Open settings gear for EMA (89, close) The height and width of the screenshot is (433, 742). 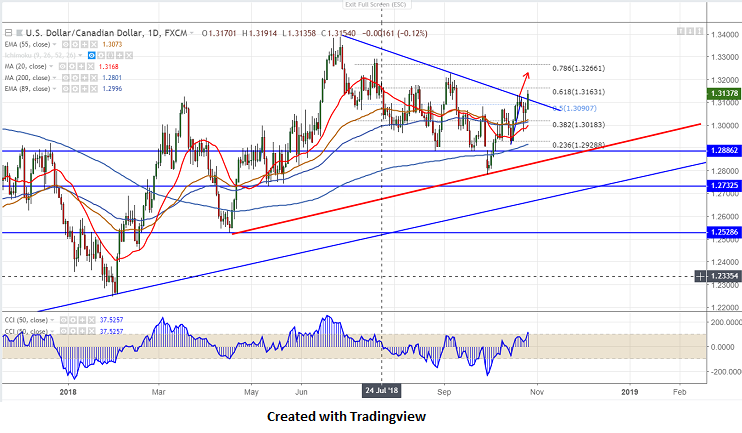pyautogui.click(x=75, y=88)
